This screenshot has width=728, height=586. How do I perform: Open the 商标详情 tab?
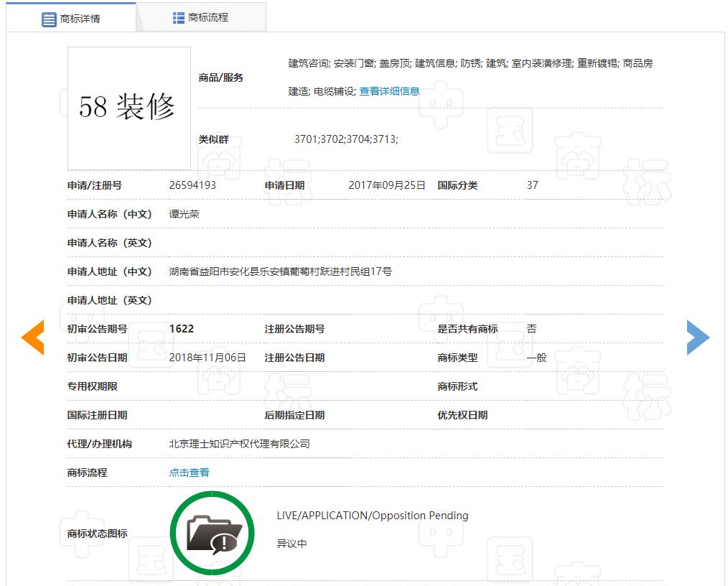pyautogui.click(x=70, y=18)
